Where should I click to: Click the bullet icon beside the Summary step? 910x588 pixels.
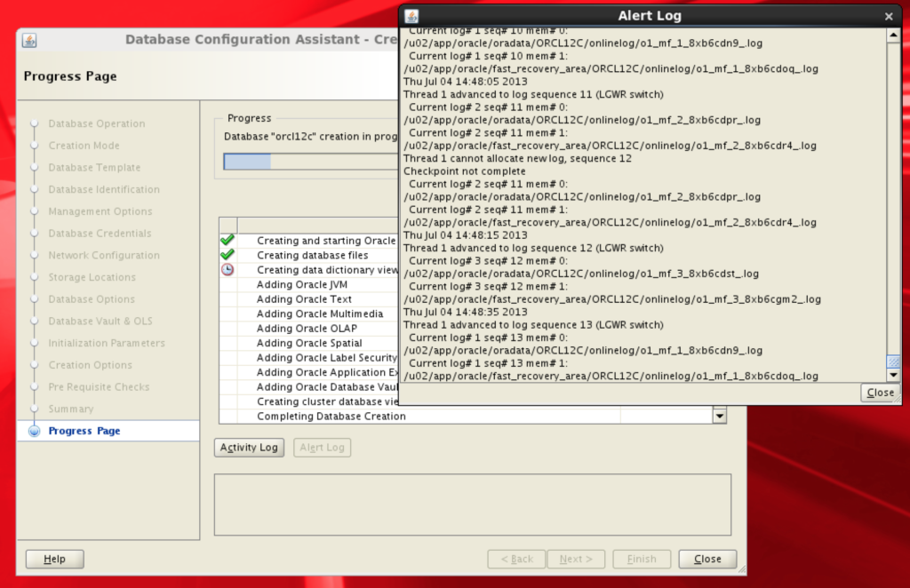[33, 409]
